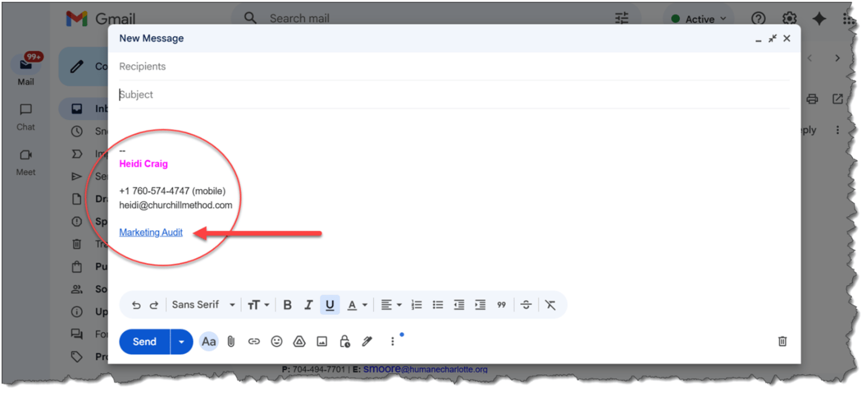This screenshot has height=400, width=868.
Task: Insert signature with the pen icon
Action: 367,342
